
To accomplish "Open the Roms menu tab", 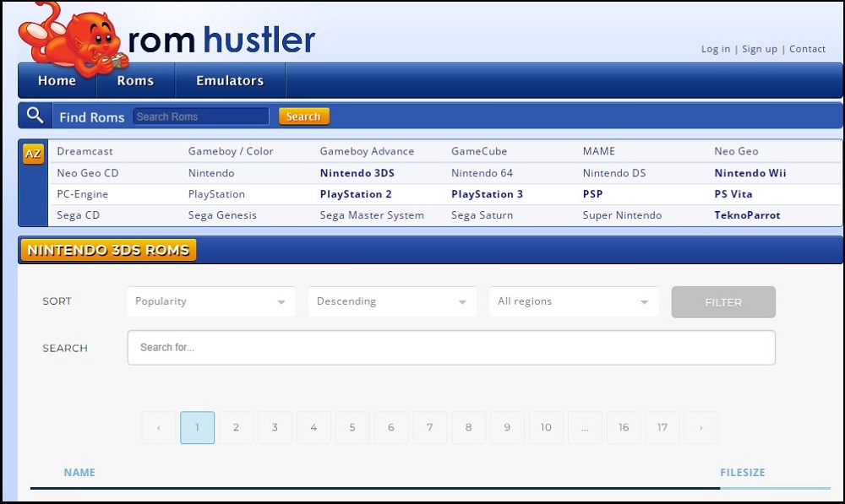I will click(135, 81).
